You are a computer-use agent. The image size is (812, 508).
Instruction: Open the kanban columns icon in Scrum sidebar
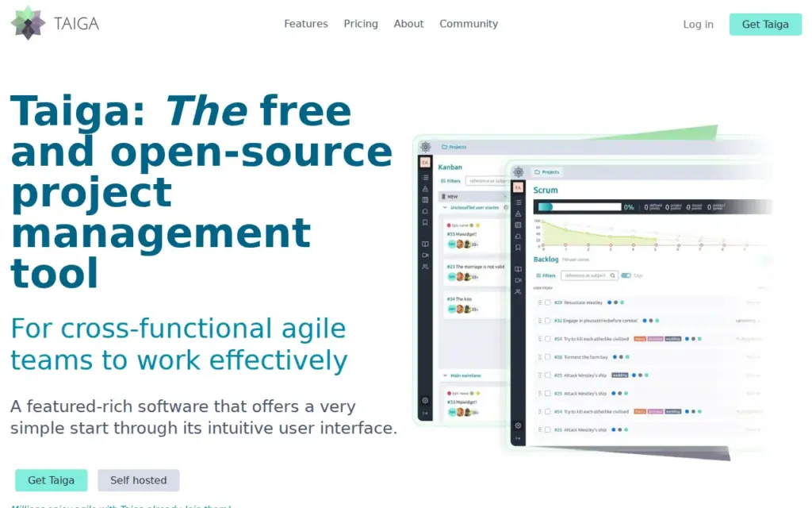coord(518,225)
